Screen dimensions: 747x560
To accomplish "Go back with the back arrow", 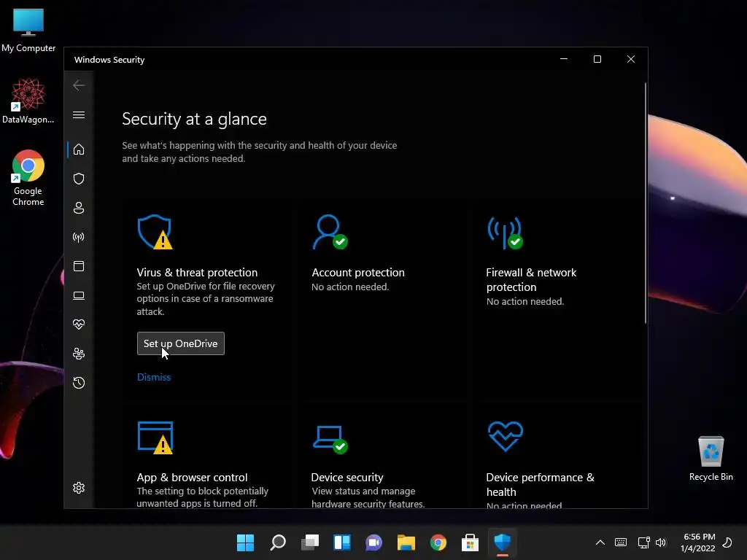I will (79, 86).
